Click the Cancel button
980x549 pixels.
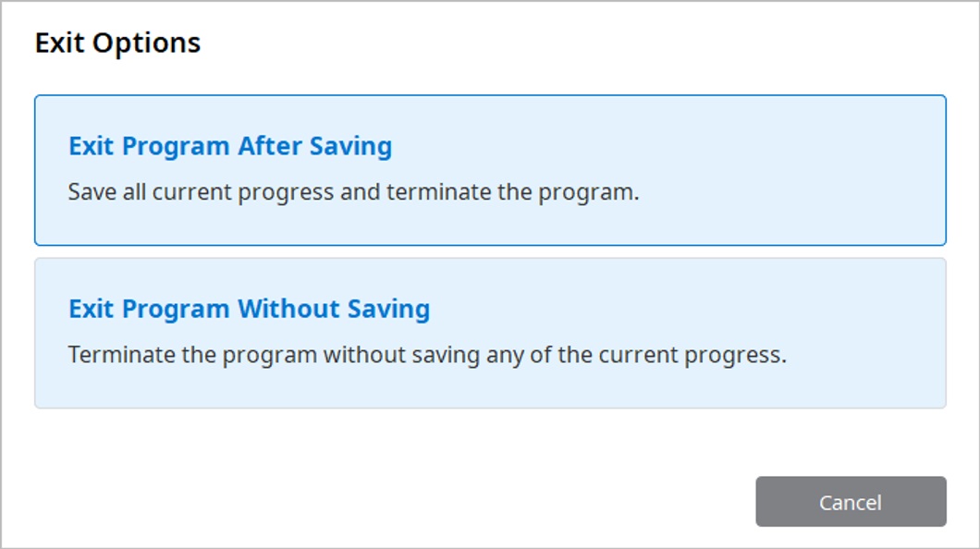point(851,502)
